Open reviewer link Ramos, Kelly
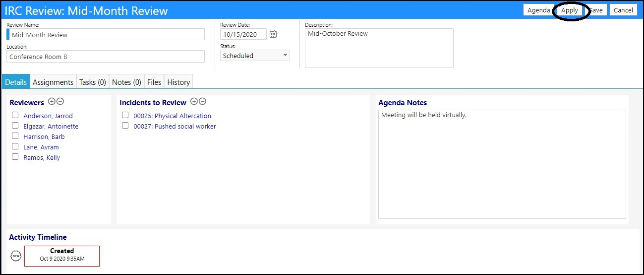 (42, 157)
